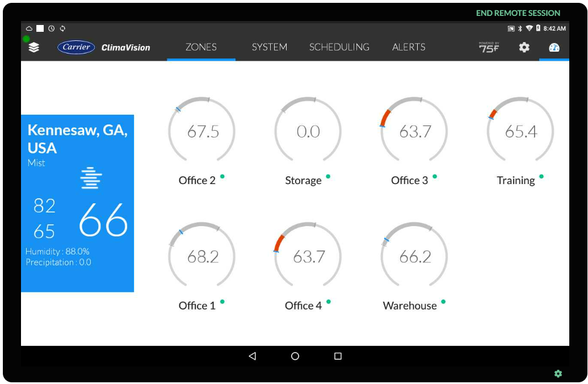
Task: Tap the Android back button
Action: (x=253, y=356)
